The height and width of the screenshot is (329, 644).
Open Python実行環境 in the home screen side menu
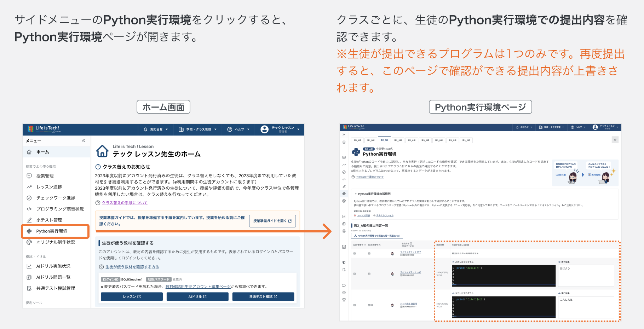(x=55, y=231)
